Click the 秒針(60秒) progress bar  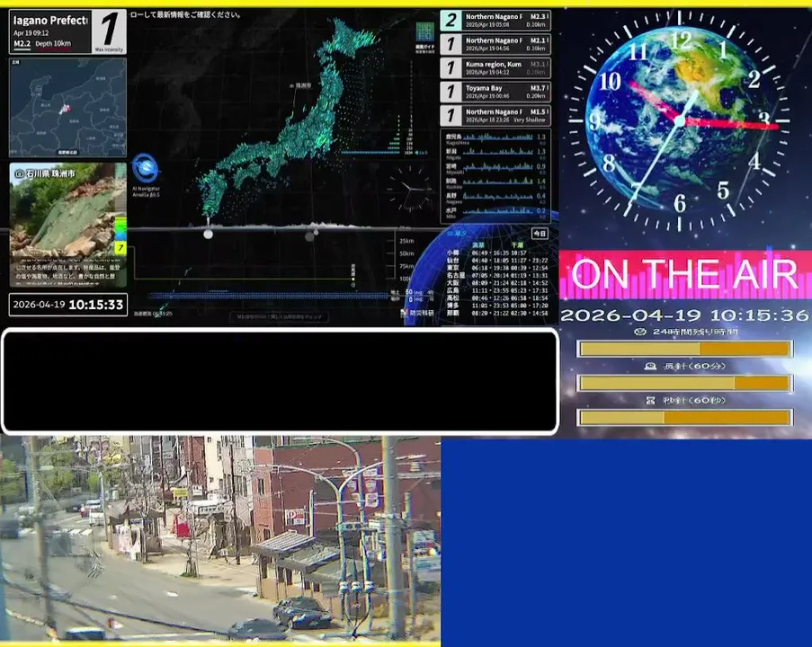point(684,417)
